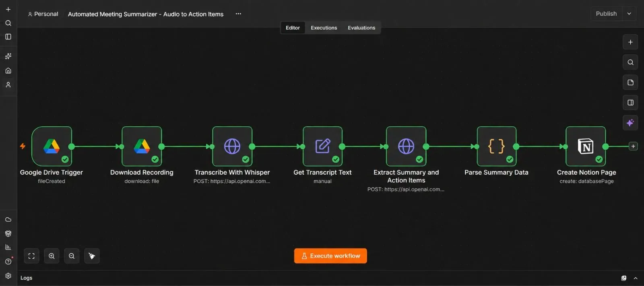Pop out the Logs panel
644x286 pixels.
[x=624, y=278]
